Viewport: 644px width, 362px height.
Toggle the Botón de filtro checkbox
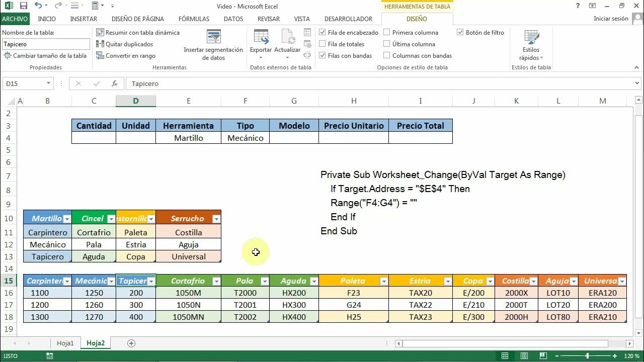tap(460, 32)
